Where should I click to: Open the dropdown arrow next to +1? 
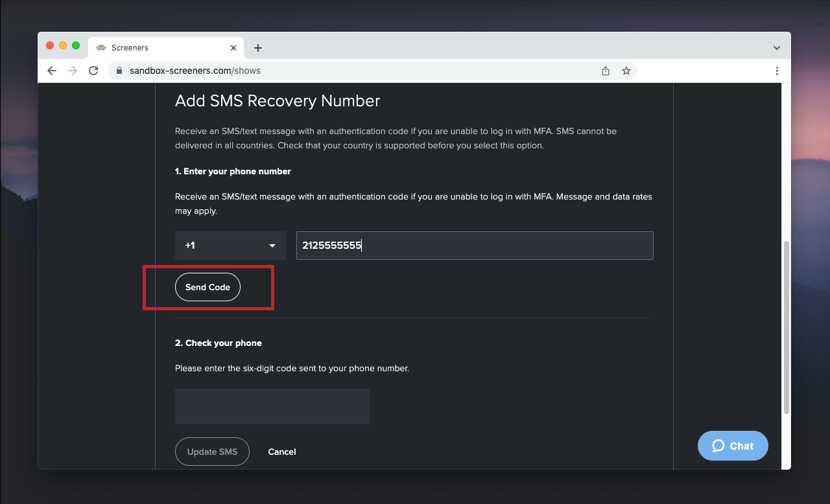click(x=272, y=246)
